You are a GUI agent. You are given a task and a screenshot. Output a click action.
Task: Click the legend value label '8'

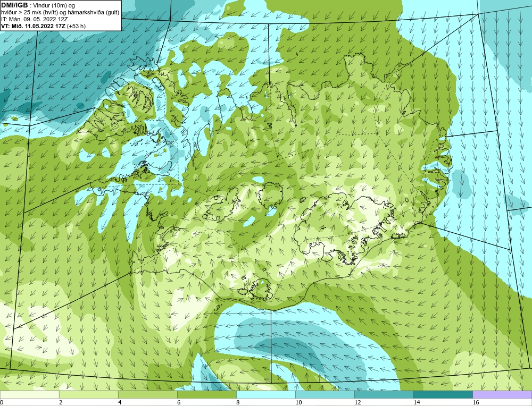tap(238, 402)
